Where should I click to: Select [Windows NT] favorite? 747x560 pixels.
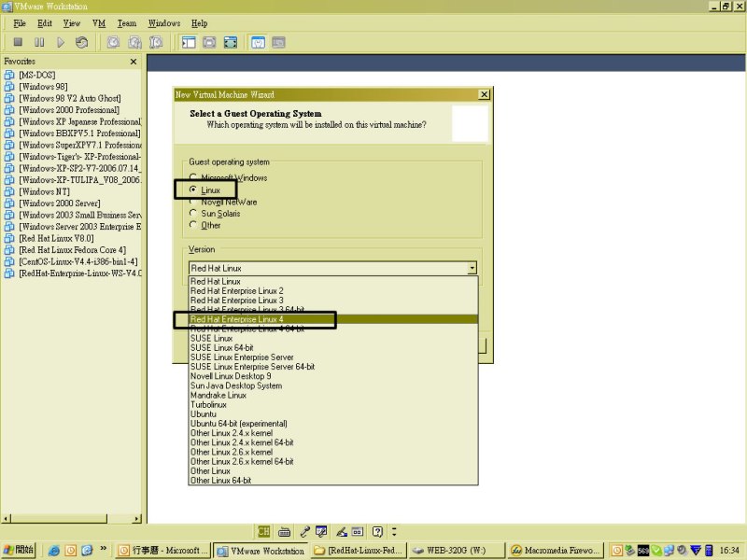pyautogui.click(x=44, y=191)
